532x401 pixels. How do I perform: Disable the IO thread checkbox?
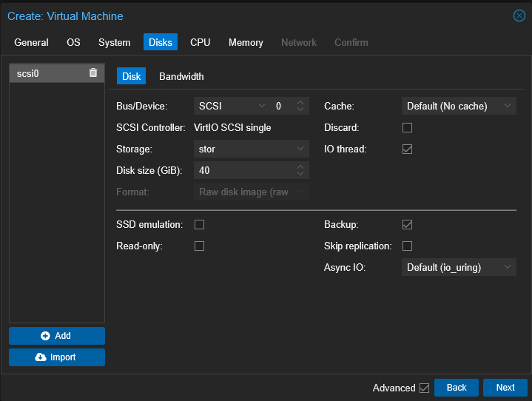coord(407,149)
